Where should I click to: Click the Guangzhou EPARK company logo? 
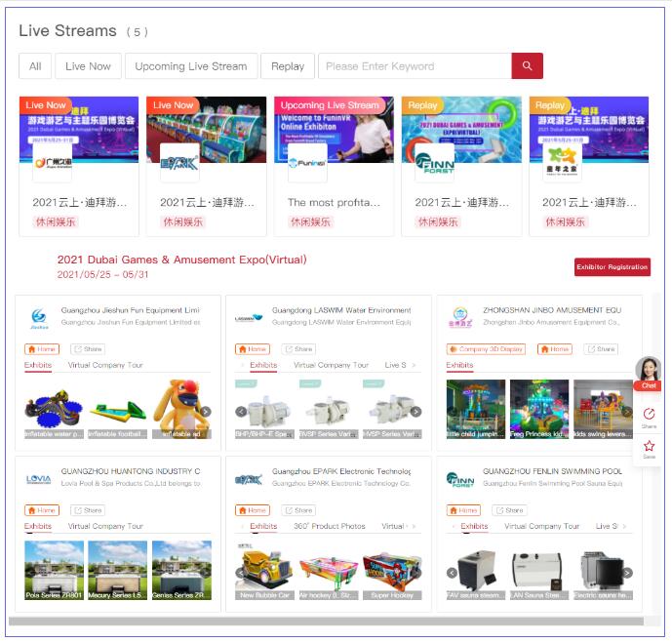pos(249,479)
